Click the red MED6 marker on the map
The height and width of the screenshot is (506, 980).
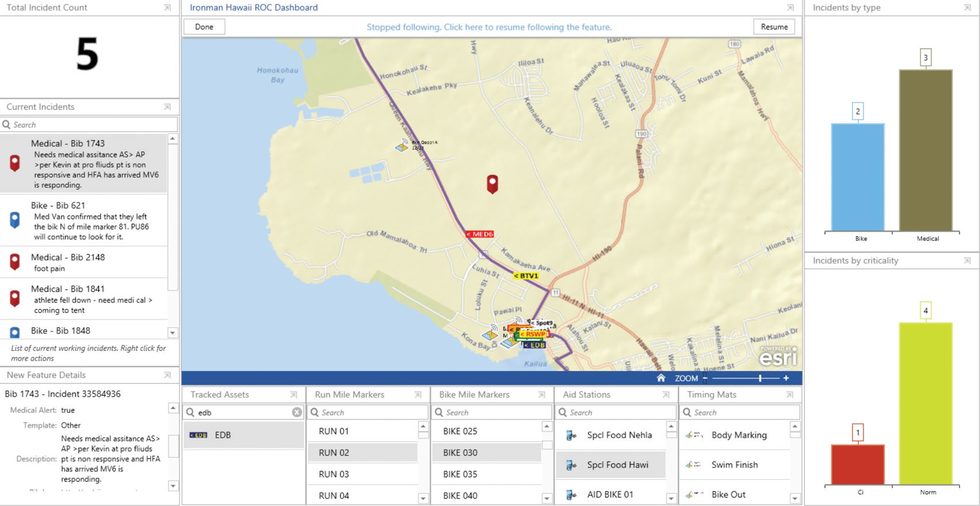point(479,234)
